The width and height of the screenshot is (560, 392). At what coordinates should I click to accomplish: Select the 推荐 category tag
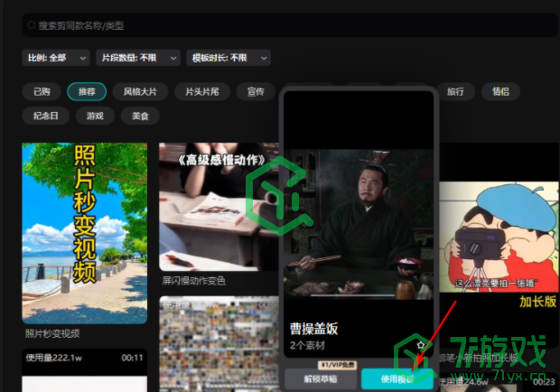click(x=87, y=91)
